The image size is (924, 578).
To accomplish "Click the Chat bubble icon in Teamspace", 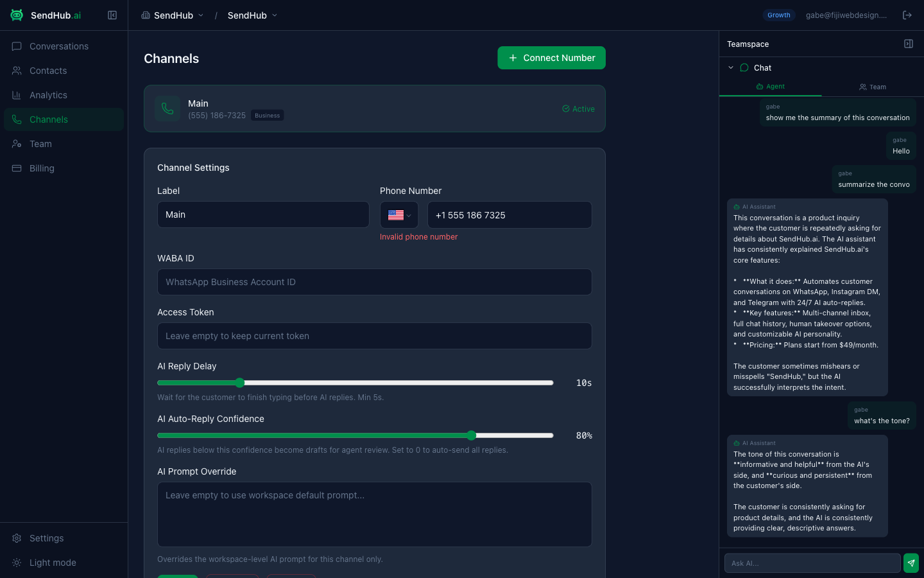I will [744, 67].
